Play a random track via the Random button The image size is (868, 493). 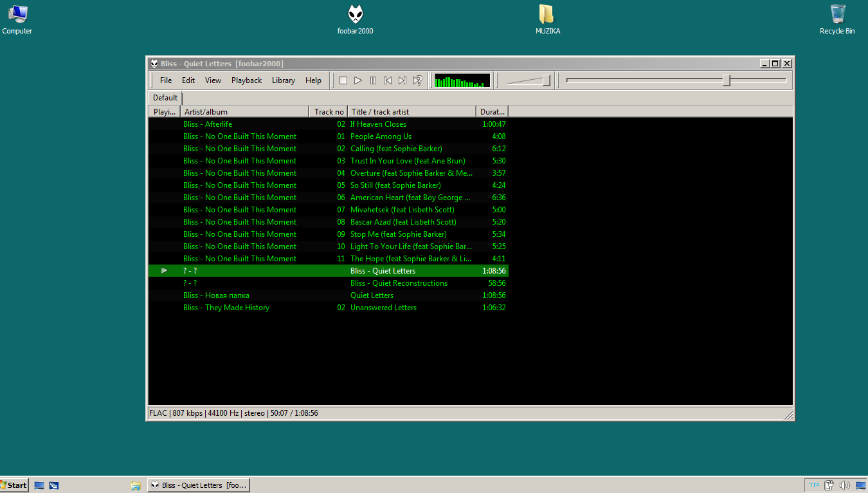coord(417,80)
